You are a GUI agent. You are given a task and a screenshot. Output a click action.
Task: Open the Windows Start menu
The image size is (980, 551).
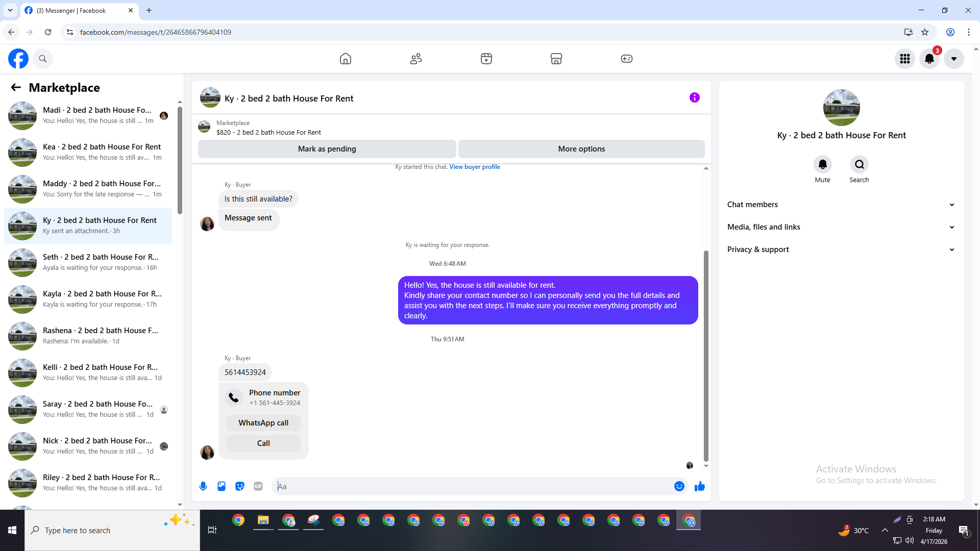pos(12,531)
